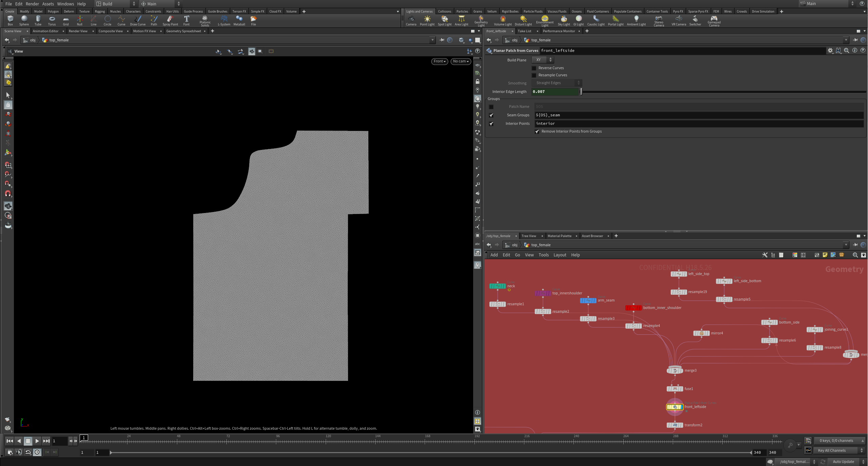Disable Remove Interior Points from Groups
Screen dimensions: 868x466
(537, 132)
